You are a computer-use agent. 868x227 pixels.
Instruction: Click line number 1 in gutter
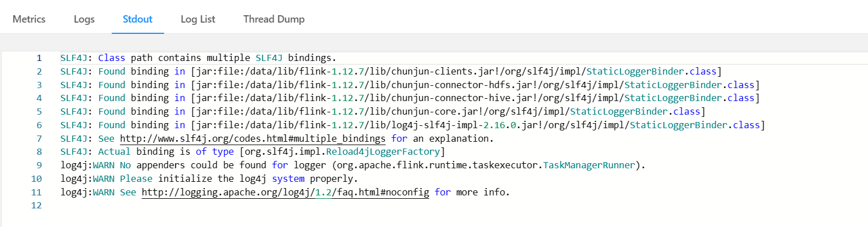(x=39, y=58)
